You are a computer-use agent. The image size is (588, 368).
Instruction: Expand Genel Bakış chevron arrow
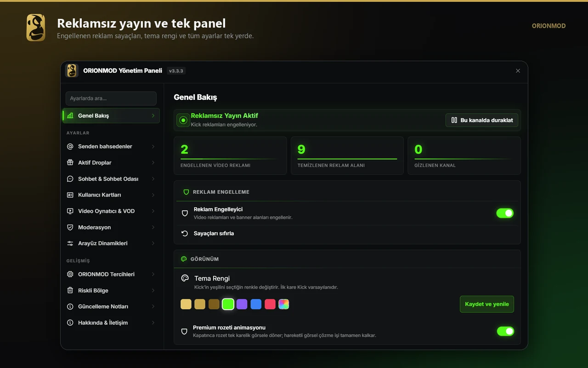pyautogui.click(x=153, y=115)
